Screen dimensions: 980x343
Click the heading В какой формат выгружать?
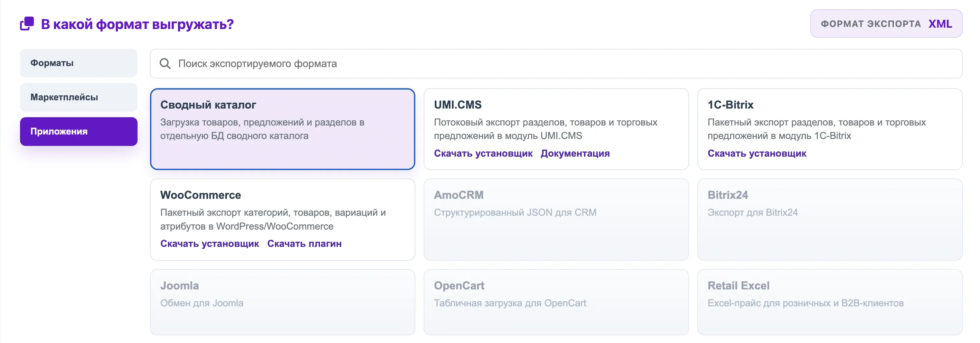137,24
